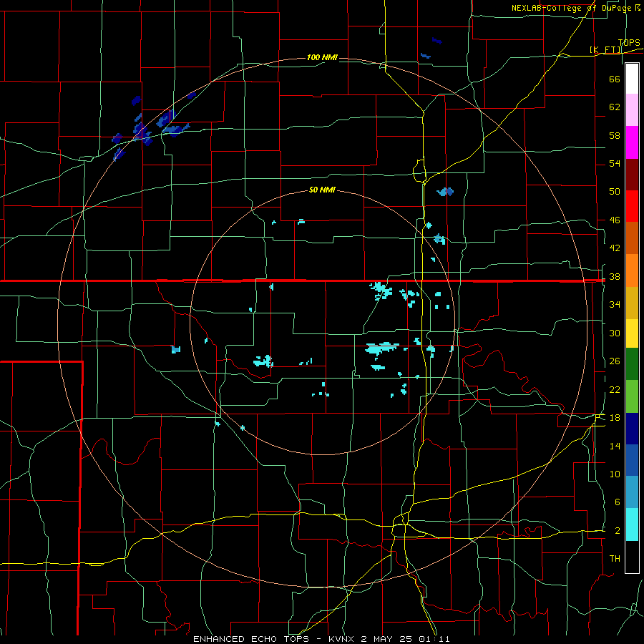The width and height of the screenshot is (644, 644).
Task: Click the 34 scale value
Action: [x=615, y=304]
